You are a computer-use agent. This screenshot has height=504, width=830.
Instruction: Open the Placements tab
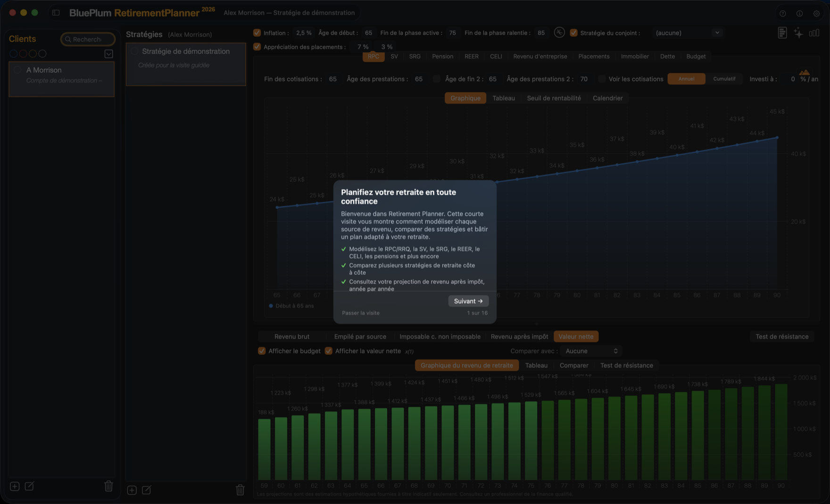(x=594, y=57)
